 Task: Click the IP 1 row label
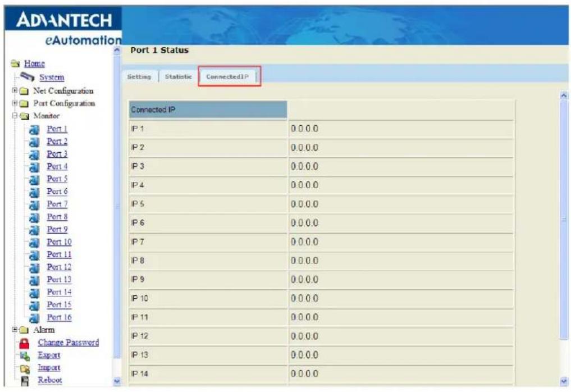click(138, 129)
